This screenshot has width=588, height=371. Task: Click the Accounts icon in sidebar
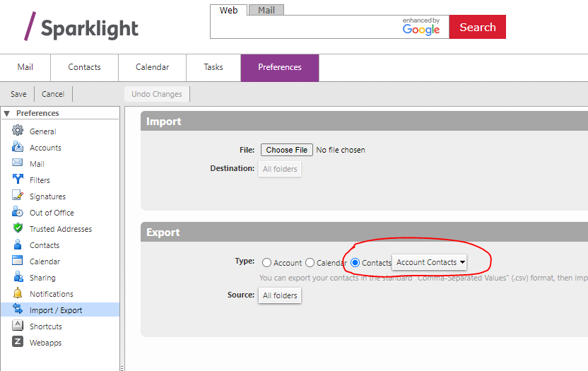[x=18, y=146]
